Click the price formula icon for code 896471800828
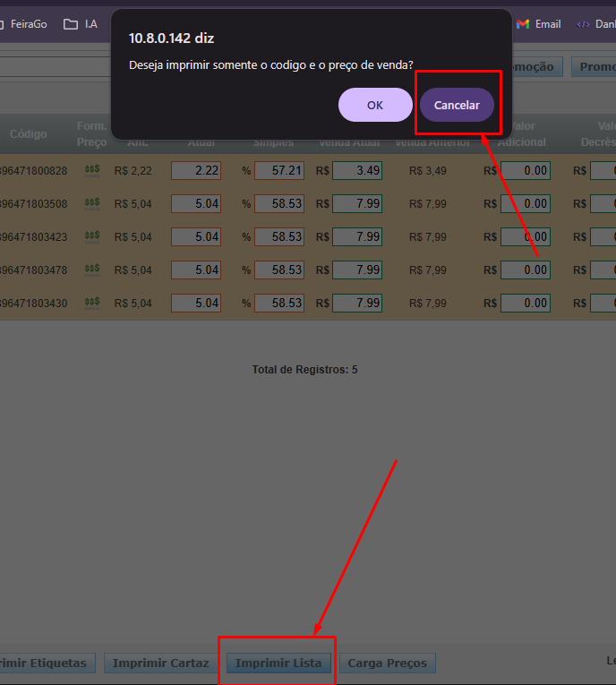 92,170
